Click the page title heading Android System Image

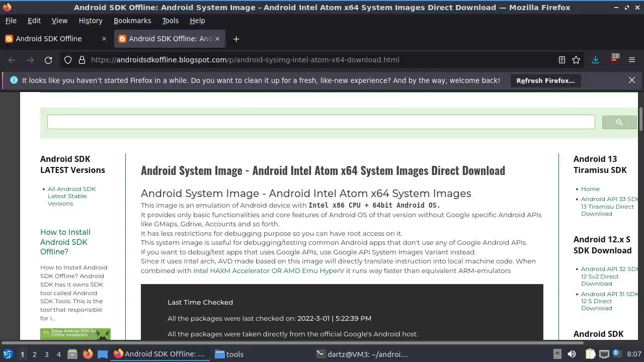point(323,170)
